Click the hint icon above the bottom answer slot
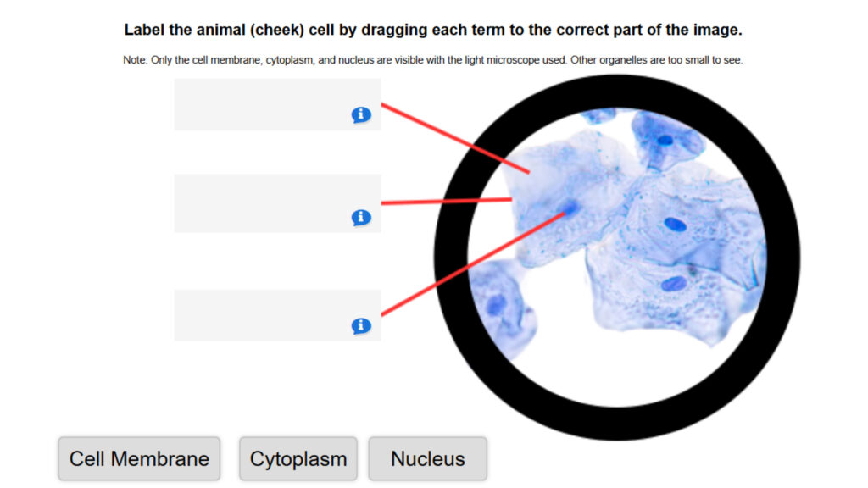Image resolution: width=868 pixels, height=488 pixels. click(360, 324)
